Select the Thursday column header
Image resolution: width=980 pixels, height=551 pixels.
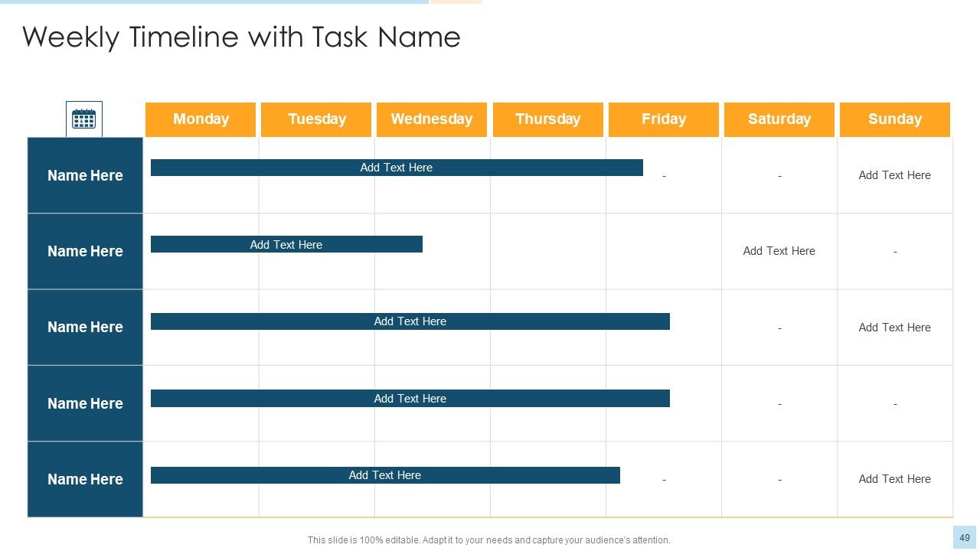tap(548, 119)
